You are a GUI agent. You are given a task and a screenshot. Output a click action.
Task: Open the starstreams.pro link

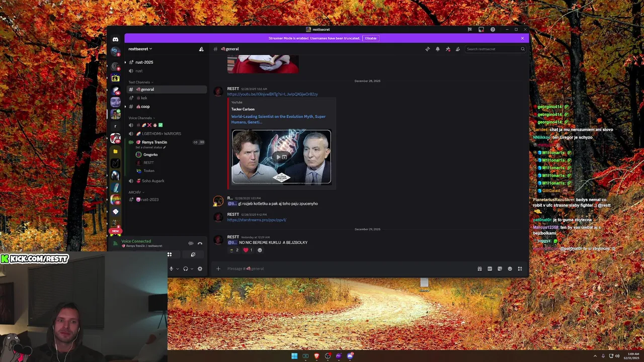pyautogui.click(x=257, y=220)
